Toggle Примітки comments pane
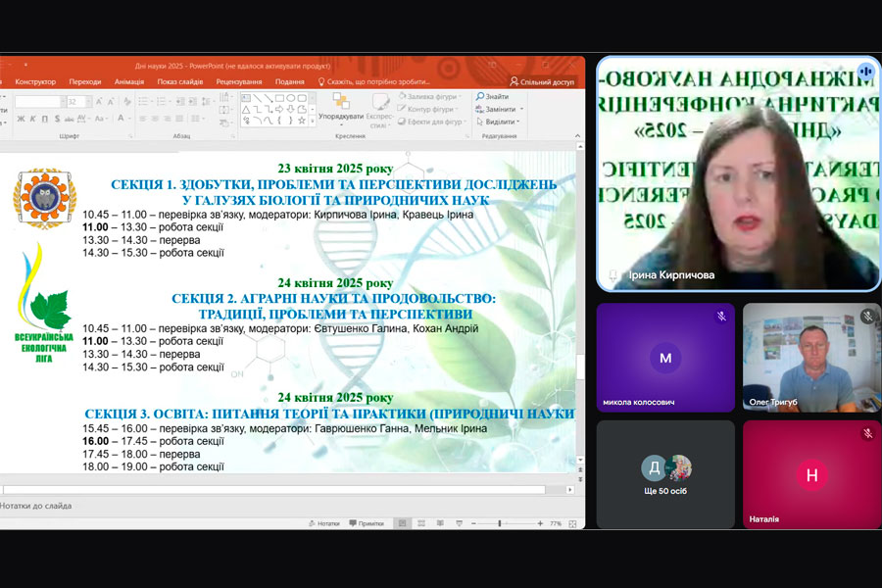This screenshot has width=882, height=588. (x=365, y=523)
